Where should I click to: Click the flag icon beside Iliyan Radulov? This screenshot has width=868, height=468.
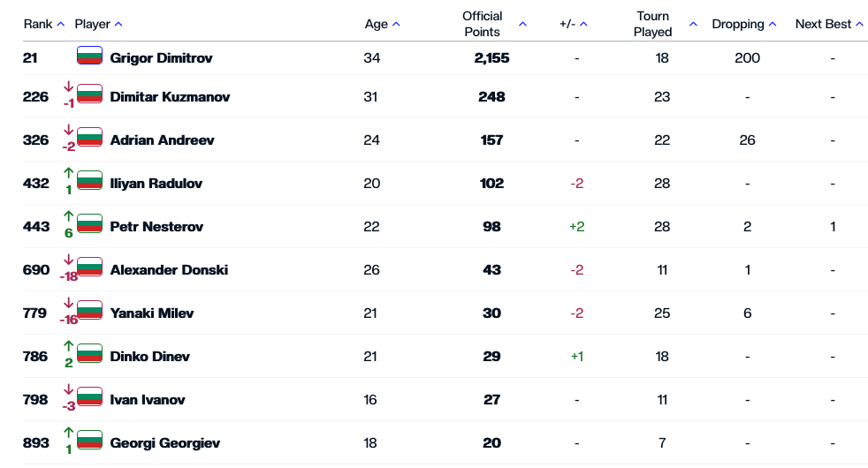click(x=89, y=180)
